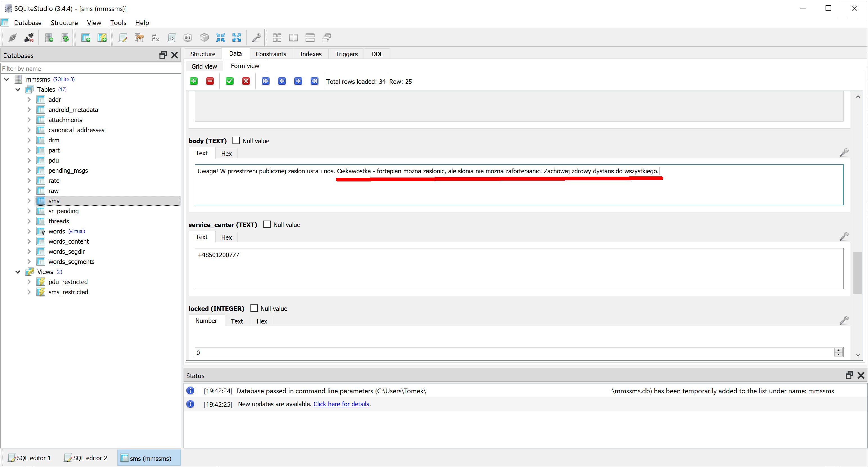Go to the next row arrow icon
Image resolution: width=868 pixels, height=467 pixels.
click(298, 81)
